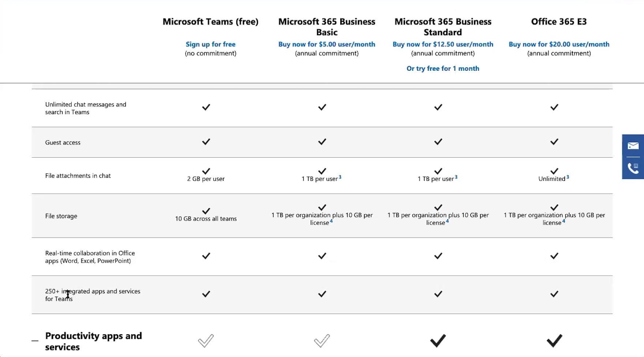Collapse the Productivity apps and services section
644x357 pixels.
tap(35, 341)
